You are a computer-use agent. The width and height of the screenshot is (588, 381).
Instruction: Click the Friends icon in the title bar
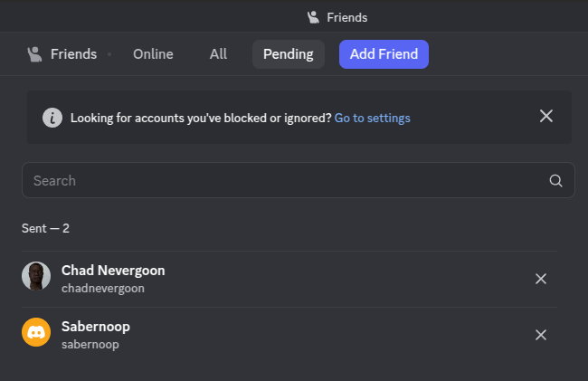coord(313,17)
